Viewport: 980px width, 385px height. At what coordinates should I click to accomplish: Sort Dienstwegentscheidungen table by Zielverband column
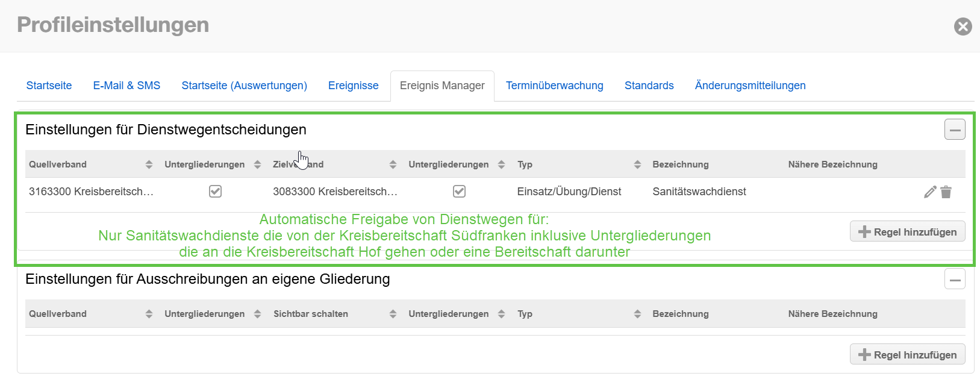393,164
